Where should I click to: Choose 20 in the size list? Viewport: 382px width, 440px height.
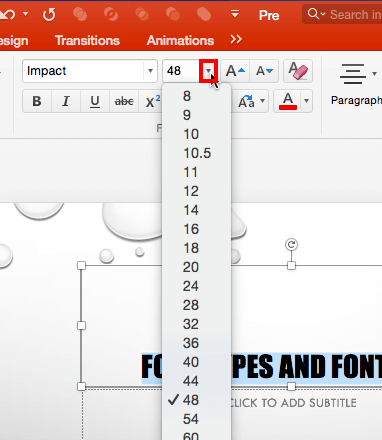(197, 267)
